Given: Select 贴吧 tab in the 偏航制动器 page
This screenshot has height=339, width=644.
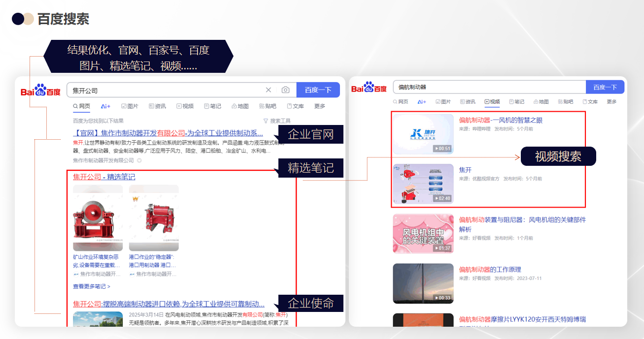Looking at the screenshot, I should click(566, 102).
